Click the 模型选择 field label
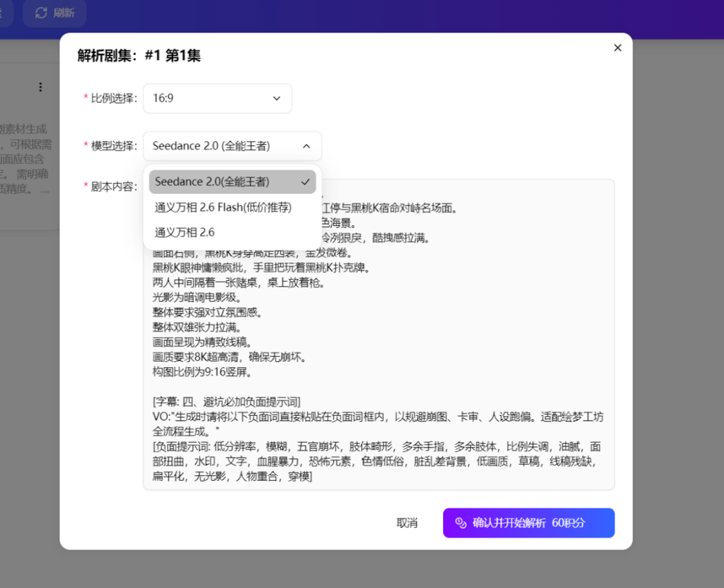This screenshot has width=724, height=588. point(114,146)
